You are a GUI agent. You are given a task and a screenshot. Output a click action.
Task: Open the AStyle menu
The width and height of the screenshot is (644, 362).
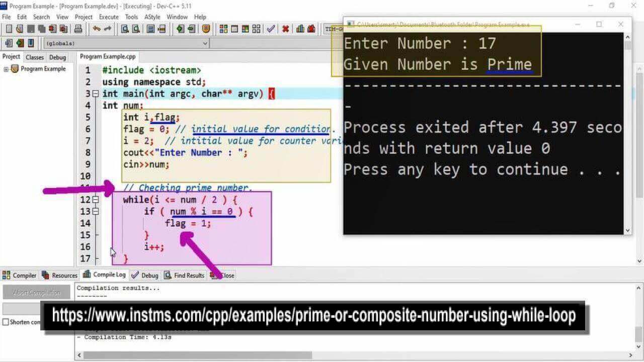coord(152,17)
